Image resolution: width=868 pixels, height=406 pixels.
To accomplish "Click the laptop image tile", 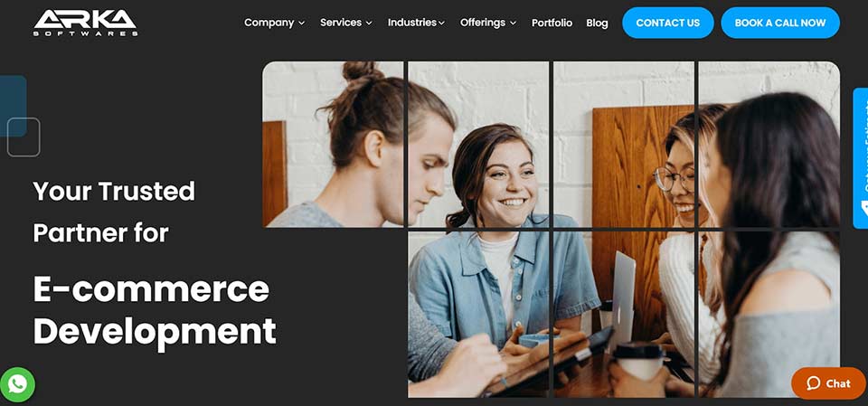I will tap(623, 314).
